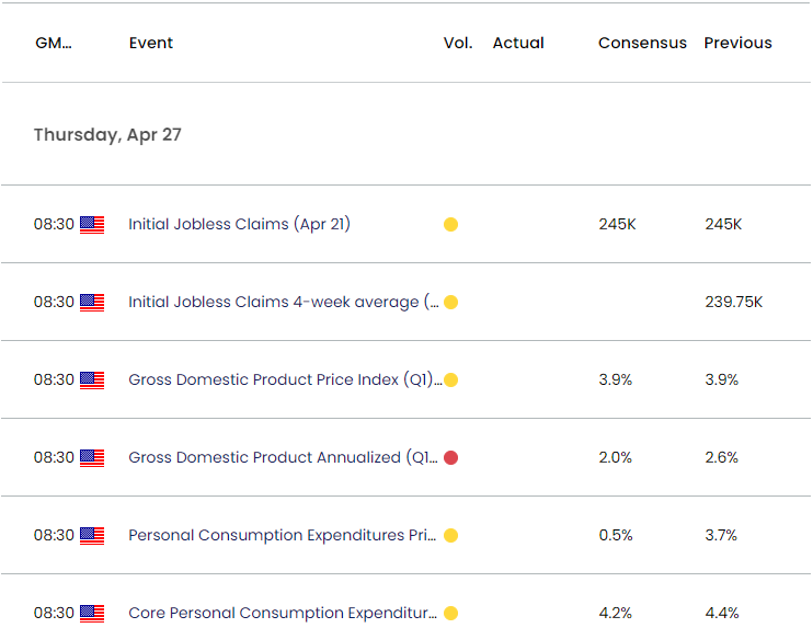Open Gross Domestic Product Price Index event
The image size is (812, 642).
point(285,380)
